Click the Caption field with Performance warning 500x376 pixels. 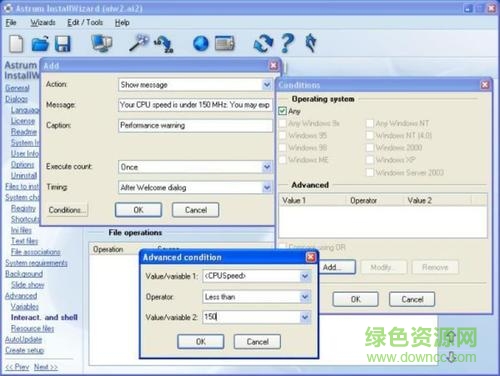(195, 125)
